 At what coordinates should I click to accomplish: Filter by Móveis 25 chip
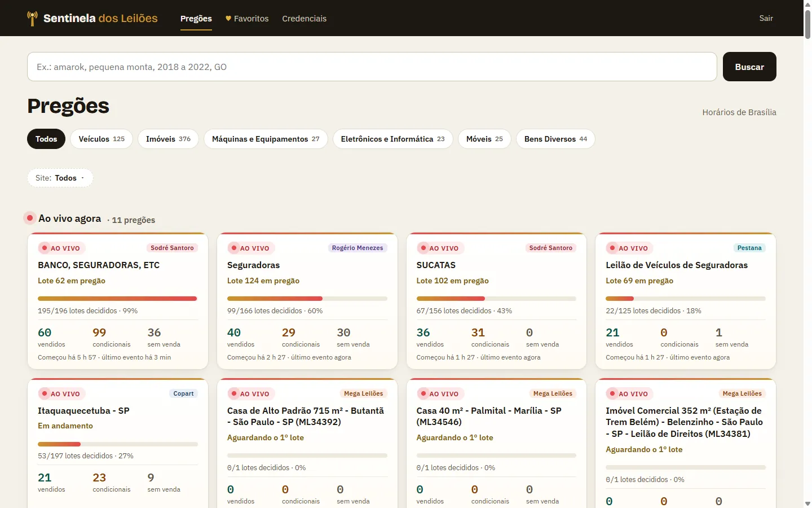[x=484, y=139]
